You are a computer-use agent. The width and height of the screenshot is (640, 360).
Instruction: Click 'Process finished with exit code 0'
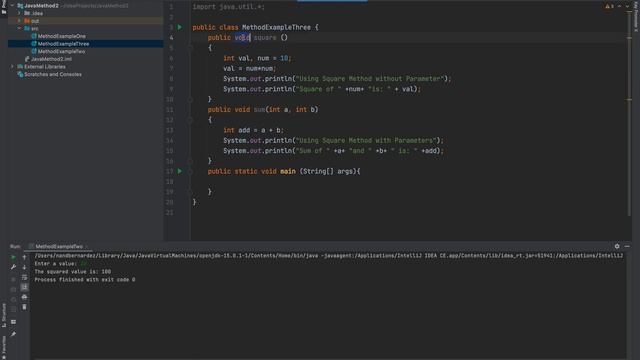pyautogui.click(x=84, y=280)
